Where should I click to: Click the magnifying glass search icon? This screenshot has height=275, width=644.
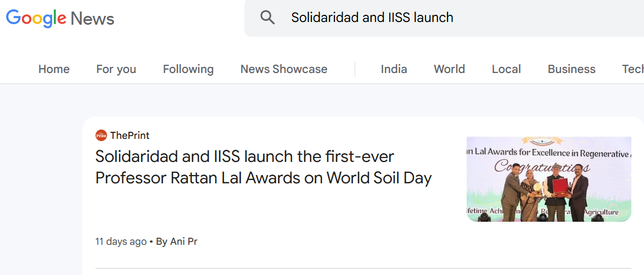[x=267, y=18]
